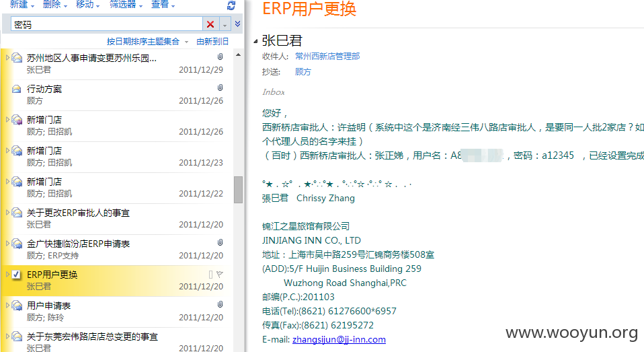Expand 新增门店 conversation dated 2011/12/23

(x=7, y=151)
